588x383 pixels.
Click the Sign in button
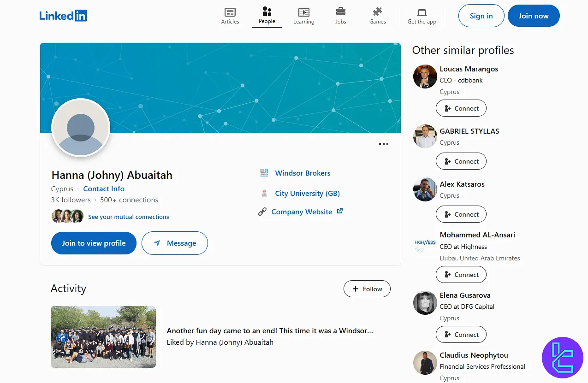481,16
